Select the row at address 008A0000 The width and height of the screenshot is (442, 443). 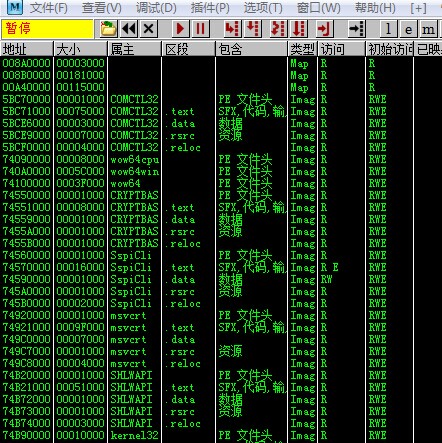pos(221,63)
